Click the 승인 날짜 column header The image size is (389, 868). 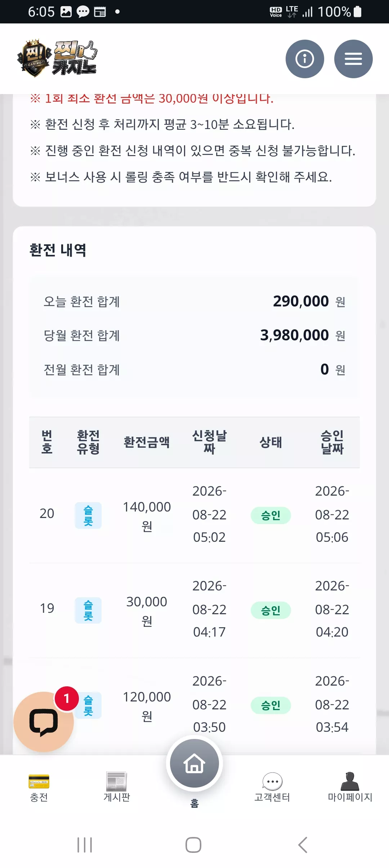(332, 442)
